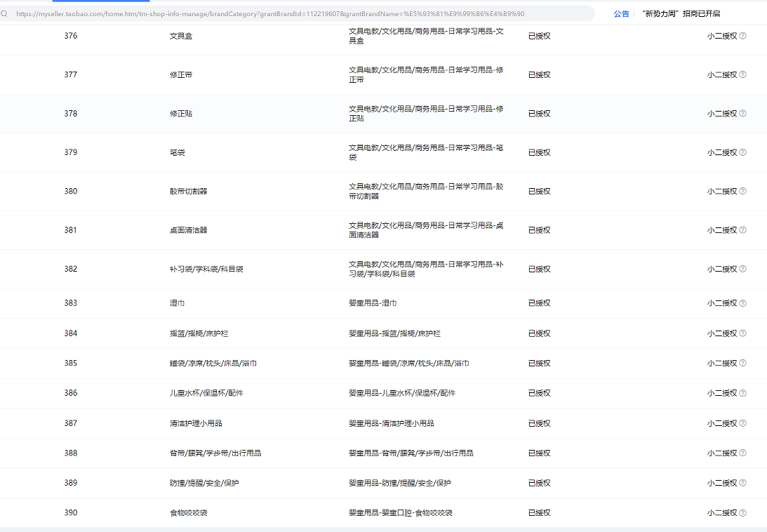Click the 文具盒 category name in row 376
This screenshot has height=532, width=767.
click(180, 36)
